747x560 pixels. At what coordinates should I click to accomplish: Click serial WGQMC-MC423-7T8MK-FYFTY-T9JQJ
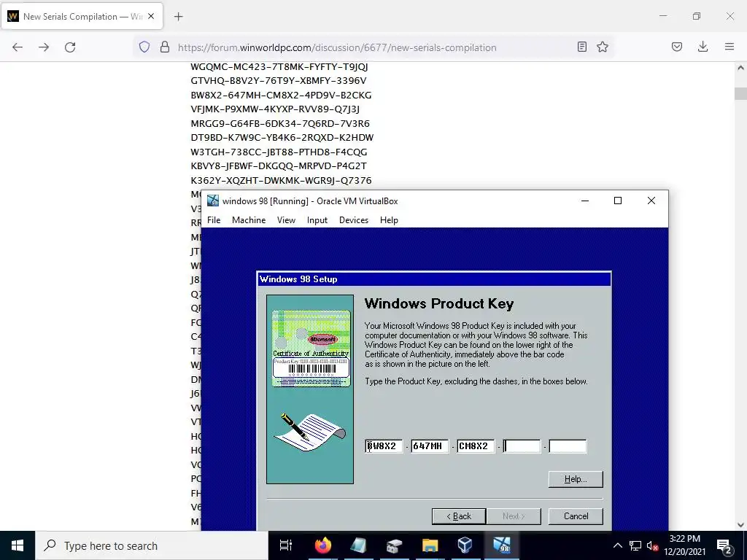(x=279, y=66)
